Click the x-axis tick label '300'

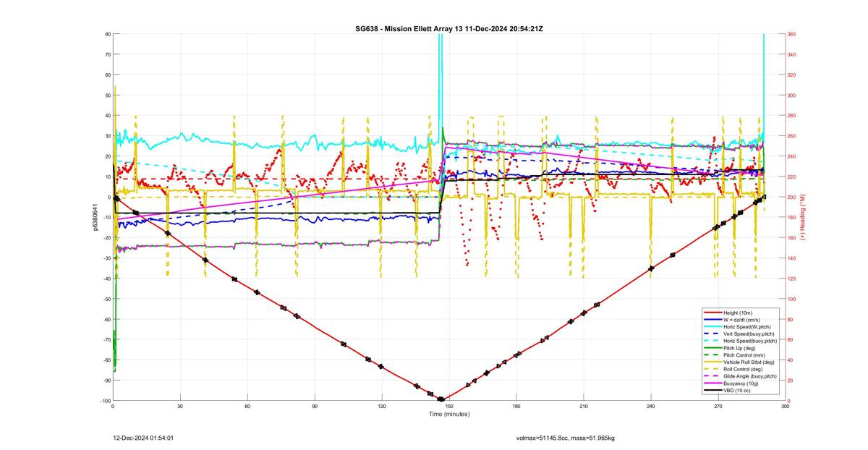click(x=785, y=407)
